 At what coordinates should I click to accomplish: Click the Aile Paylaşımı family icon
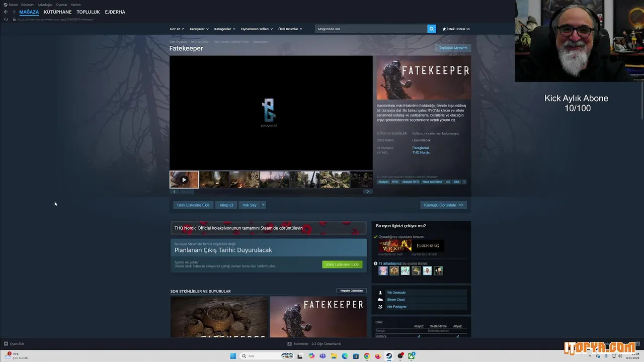[x=380, y=307]
